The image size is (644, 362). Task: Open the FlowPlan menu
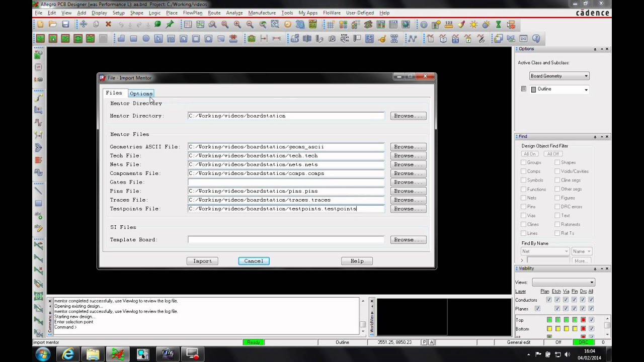(192, 13)
